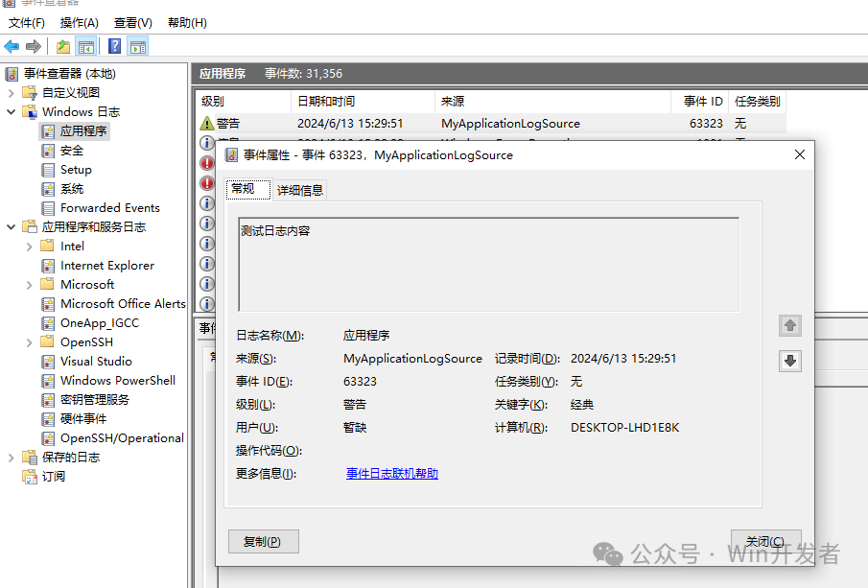Expand the Microsoft folder node
This screenshot has width=868, height=588.
point(30,285)
